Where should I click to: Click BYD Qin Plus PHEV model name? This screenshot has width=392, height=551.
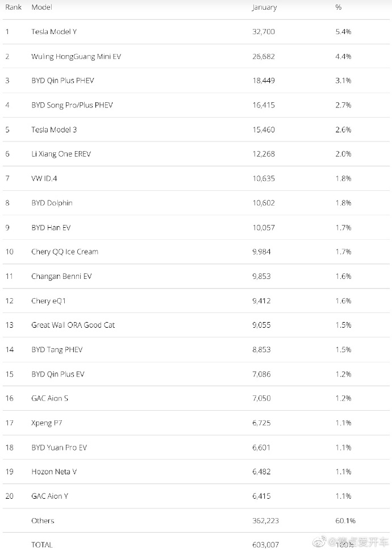[x=62, y=81]
